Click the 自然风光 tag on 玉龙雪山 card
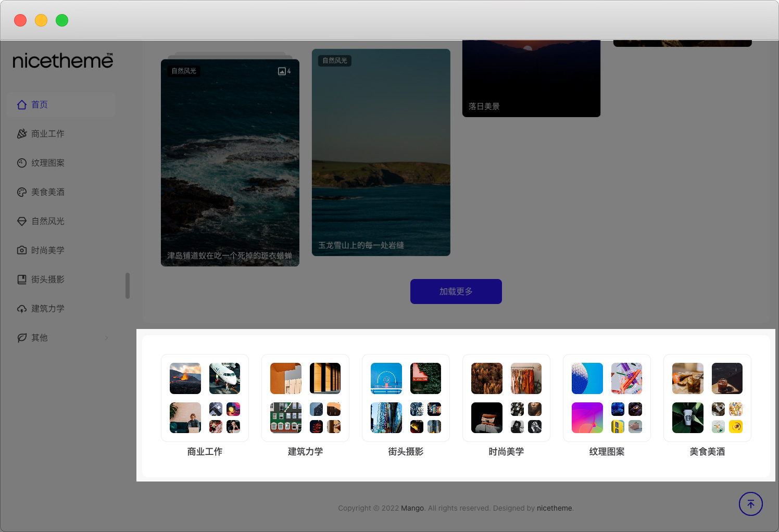The image size is (779, 532). click(x=335, y=60)
